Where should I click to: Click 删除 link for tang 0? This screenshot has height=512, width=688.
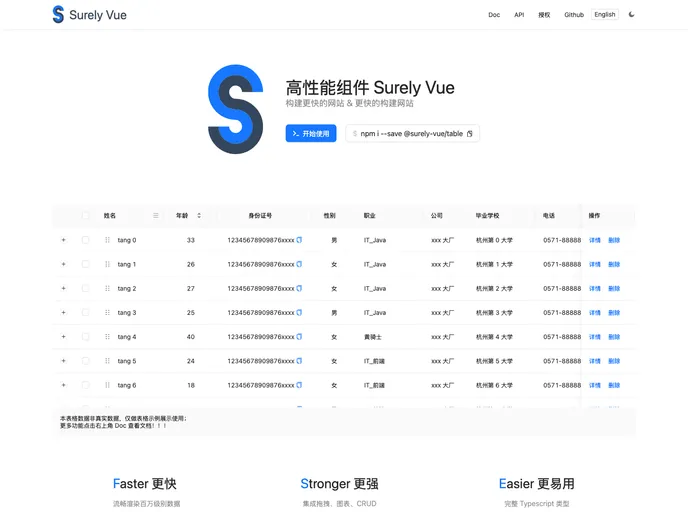(614, 240)
